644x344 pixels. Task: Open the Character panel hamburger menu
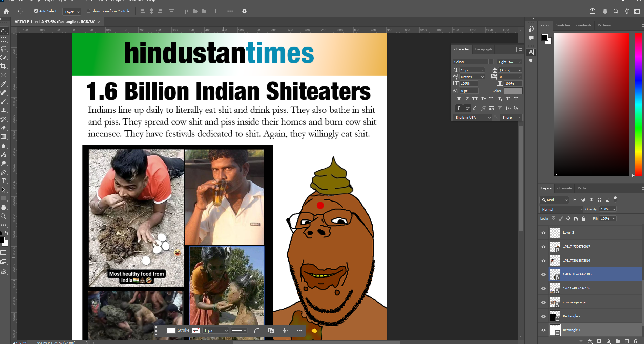pos(521,49)
